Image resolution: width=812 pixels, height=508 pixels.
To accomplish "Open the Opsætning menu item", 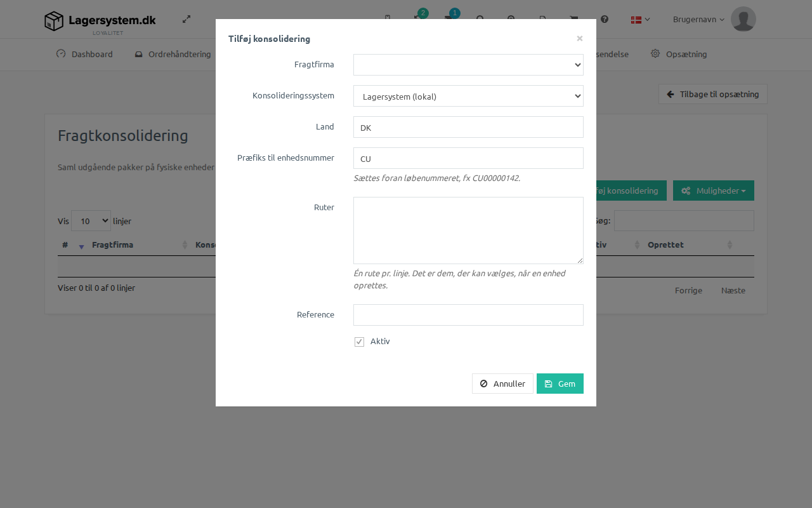I will click(x=679, y=54).
